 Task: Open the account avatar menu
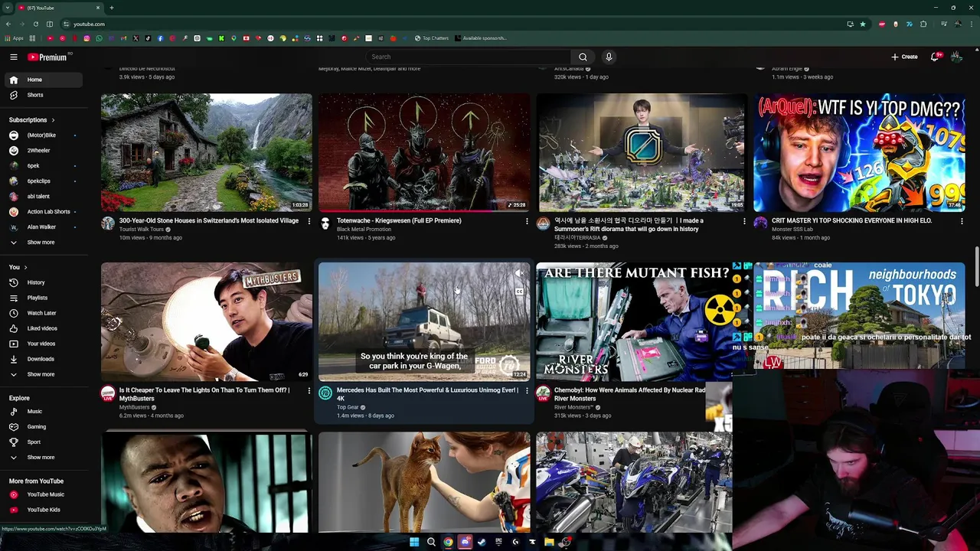point(956,57)
